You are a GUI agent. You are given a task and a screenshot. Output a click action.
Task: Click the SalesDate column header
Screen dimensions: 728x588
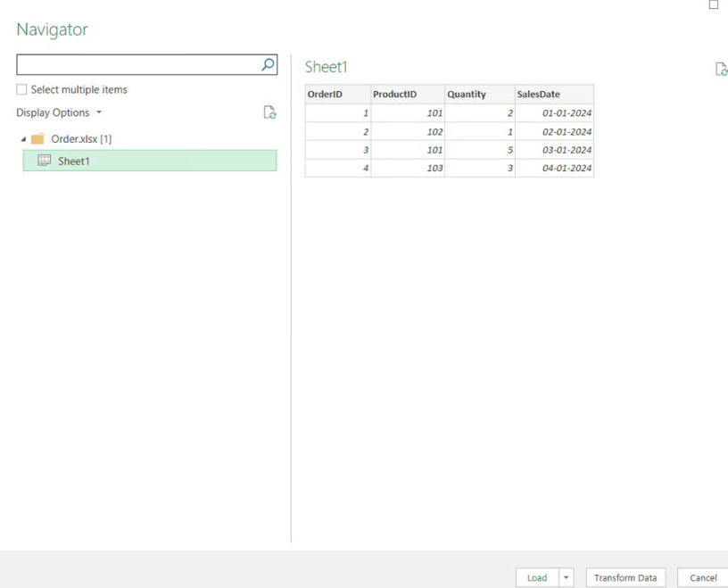click(x=538, y=94)
